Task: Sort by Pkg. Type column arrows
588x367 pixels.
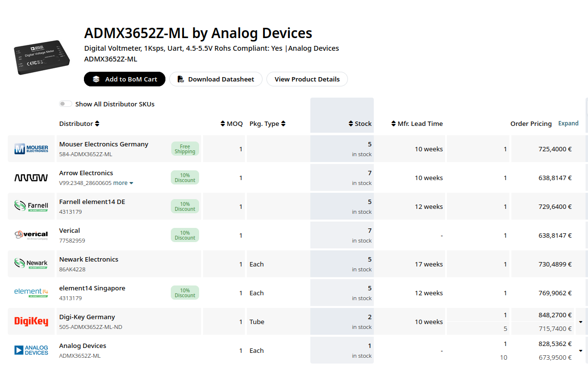Action: 283,124
